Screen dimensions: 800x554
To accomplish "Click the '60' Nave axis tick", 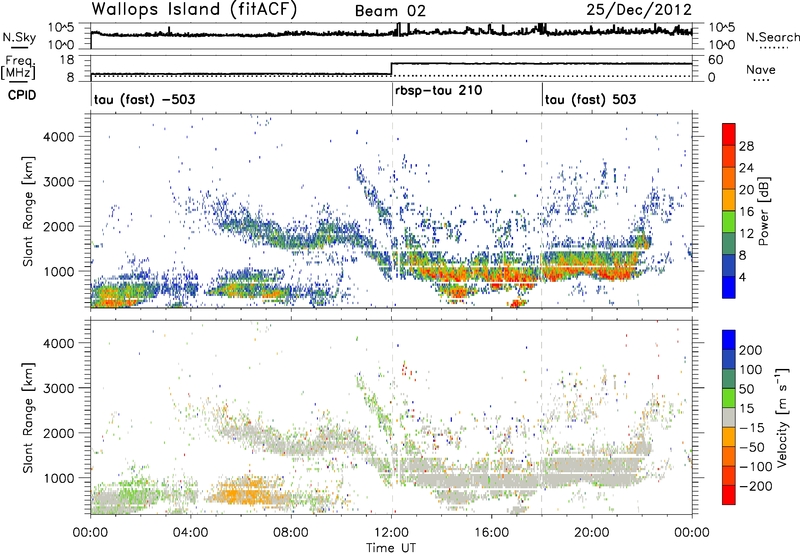I will point(715,60).
